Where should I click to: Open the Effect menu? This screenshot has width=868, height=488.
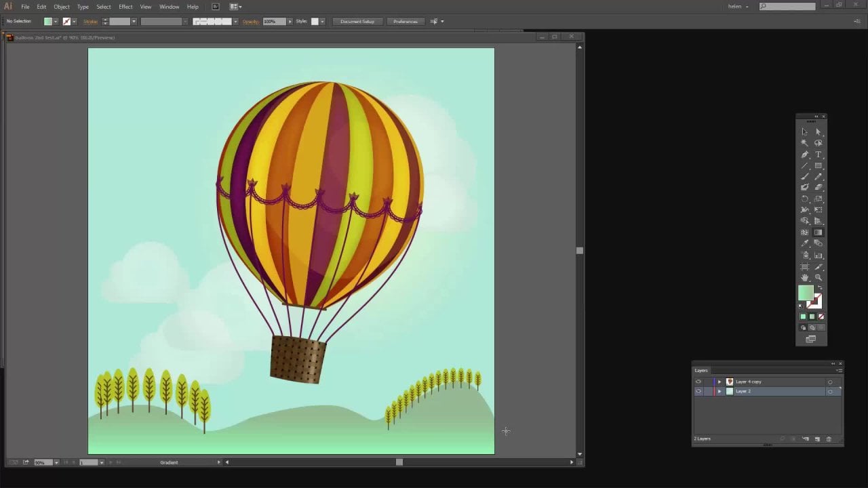pos(125,7)
